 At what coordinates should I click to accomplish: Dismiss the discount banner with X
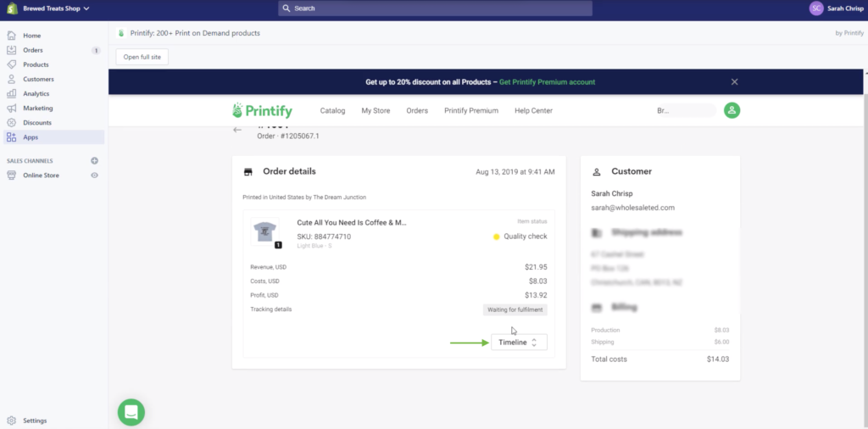point(735,82)
